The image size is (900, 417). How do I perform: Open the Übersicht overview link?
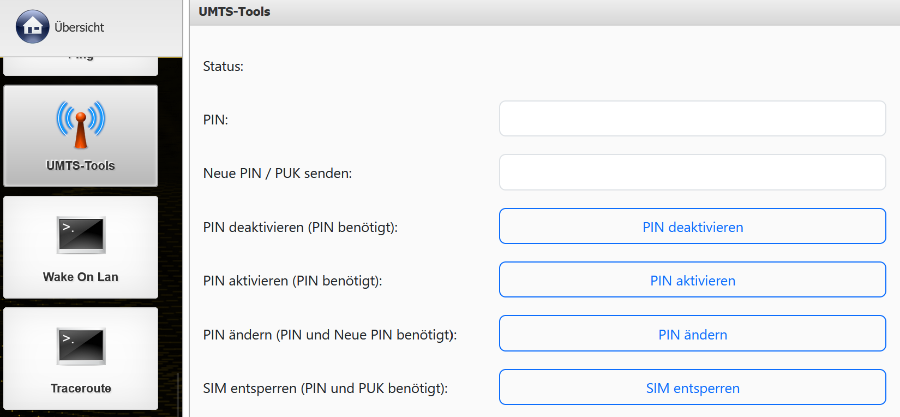[79, 27]
